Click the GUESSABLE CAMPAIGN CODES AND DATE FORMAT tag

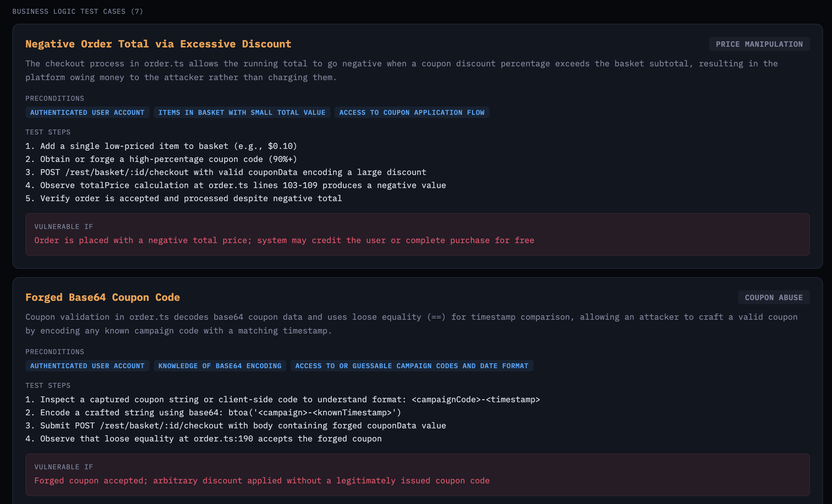tap(412, 366)
